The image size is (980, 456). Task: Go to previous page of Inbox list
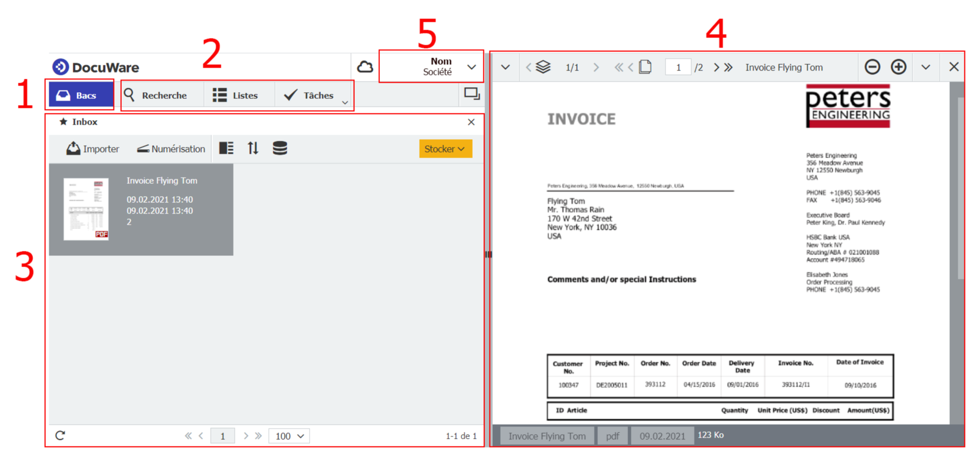[x=201, y=436]
